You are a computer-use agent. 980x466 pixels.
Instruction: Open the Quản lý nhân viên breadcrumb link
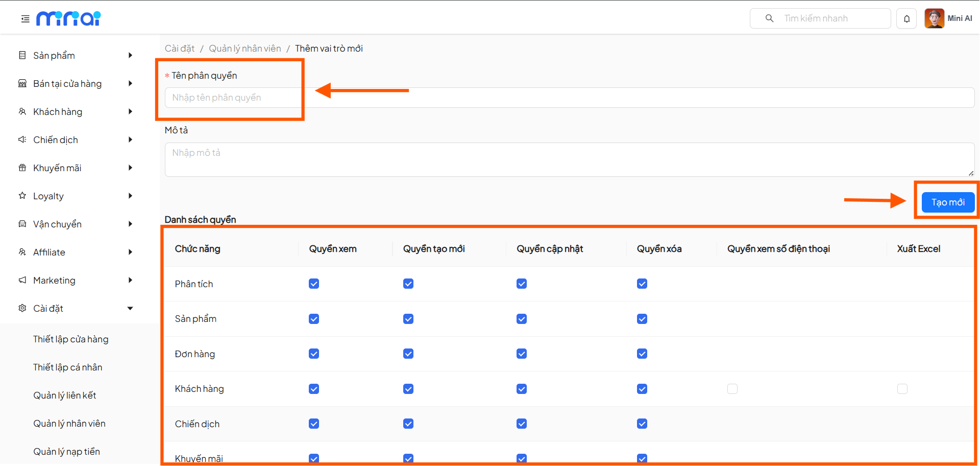[x=245, y=48]
